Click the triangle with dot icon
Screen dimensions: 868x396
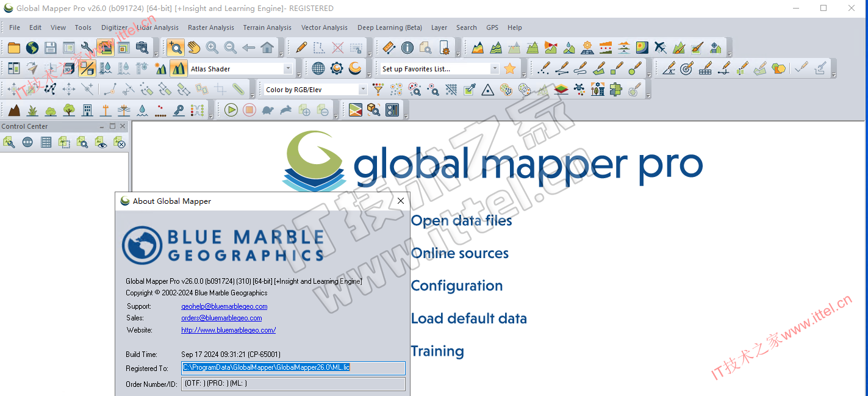pos(487,90)
